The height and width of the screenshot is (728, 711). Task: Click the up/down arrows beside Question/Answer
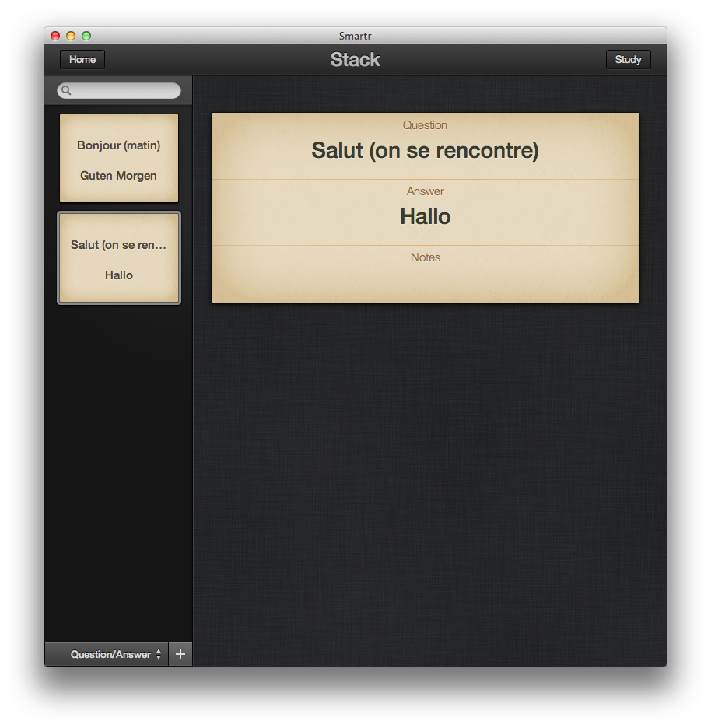159,654
